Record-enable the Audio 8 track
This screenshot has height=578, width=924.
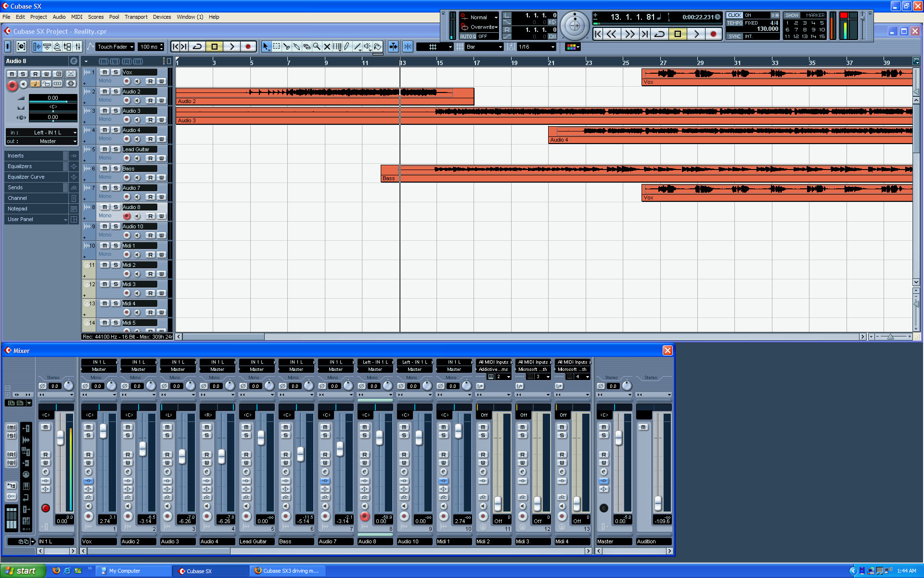(x=127, y=216)
